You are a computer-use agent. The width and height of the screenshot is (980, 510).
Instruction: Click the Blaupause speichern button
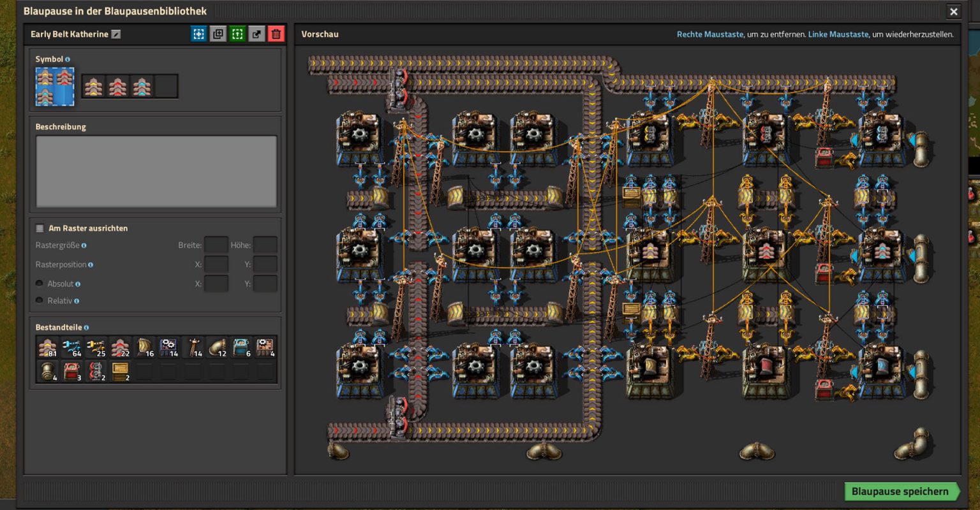(x=902, y=492)
